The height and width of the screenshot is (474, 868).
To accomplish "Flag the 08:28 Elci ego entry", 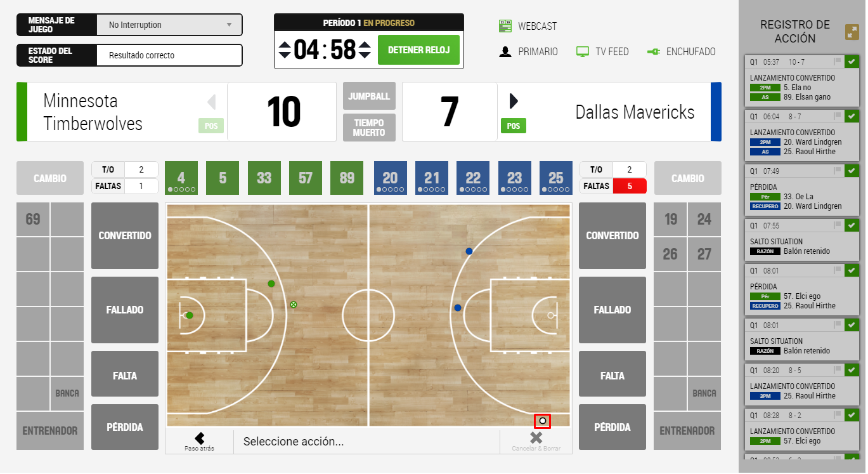I will [x=838, y=416].
